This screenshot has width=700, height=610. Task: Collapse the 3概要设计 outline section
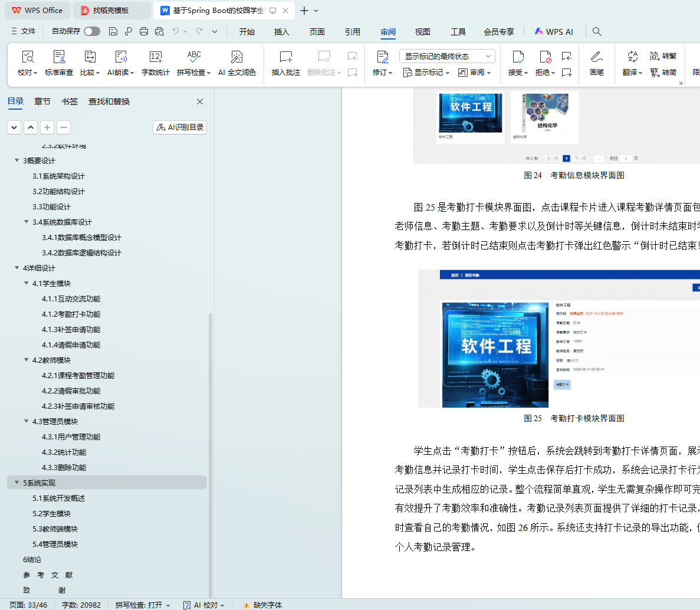(x=17, y=161)
